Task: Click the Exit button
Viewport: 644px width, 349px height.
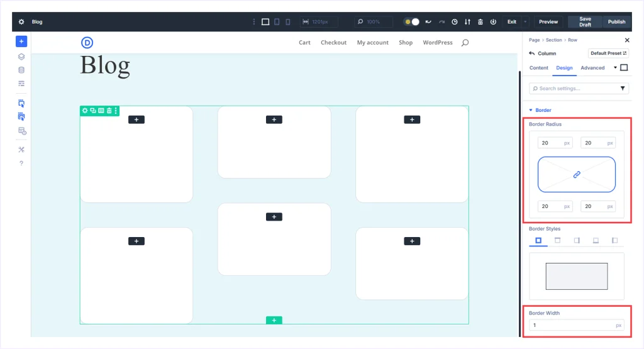Action: [x=512, y=22]
